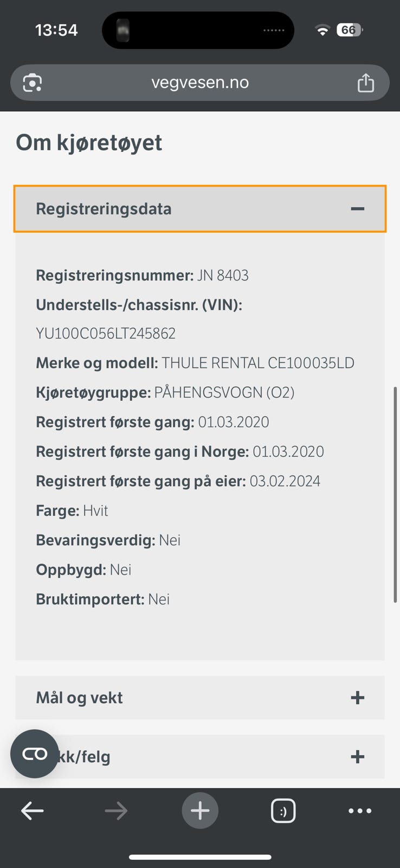The image size is (400, 868).
Task: Collapse Registreringsdata with the minus icon
Action: 357,209
